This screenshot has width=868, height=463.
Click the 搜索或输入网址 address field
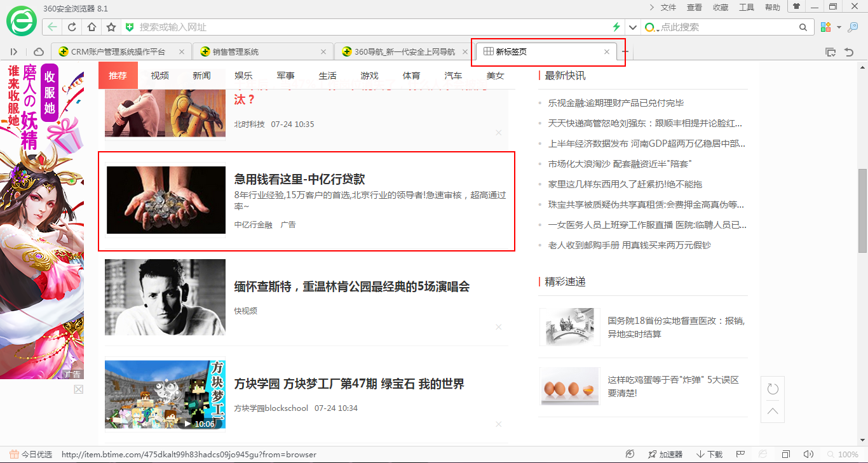tap(369, 27)
